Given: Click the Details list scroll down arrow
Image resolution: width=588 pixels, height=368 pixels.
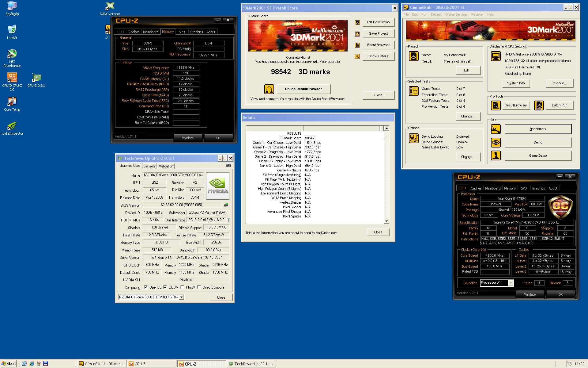Looking at the screenshot, I should [386, 221].
